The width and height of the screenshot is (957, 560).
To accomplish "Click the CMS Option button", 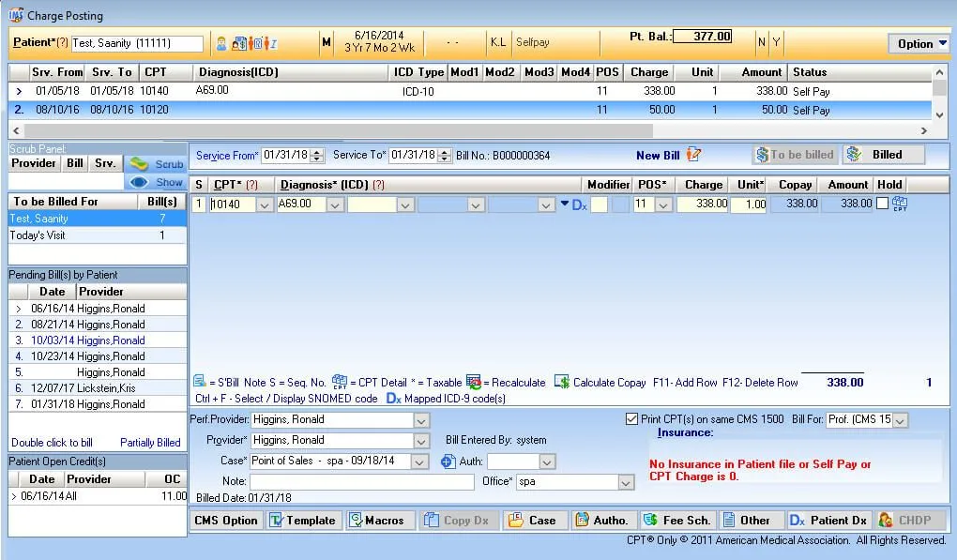I will coord(226,521).
